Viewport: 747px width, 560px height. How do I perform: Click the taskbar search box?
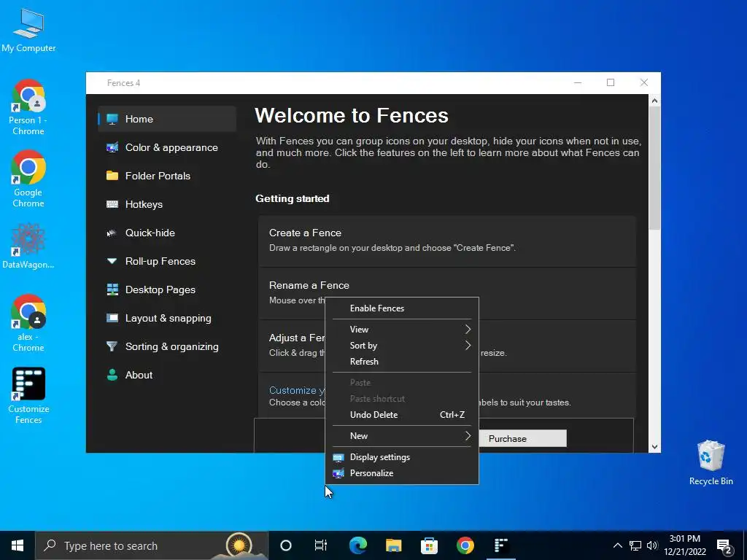coord(152,545)
